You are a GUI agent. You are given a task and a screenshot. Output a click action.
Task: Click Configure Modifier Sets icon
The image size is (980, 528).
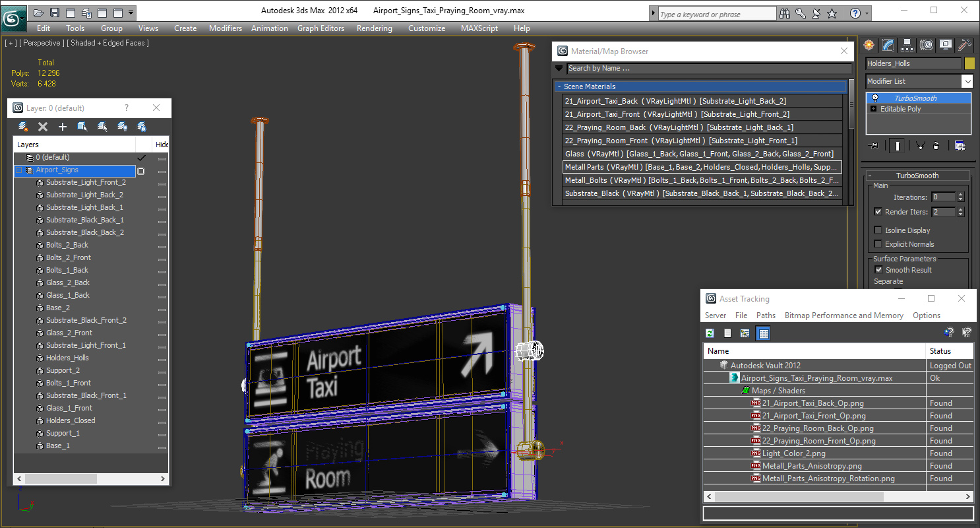[x=960, y=146]
